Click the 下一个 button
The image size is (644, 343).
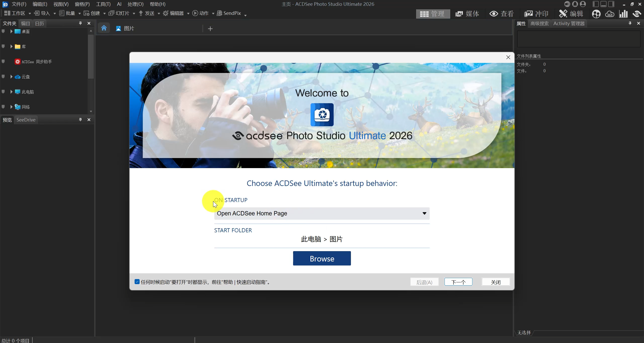click(458, 282)
